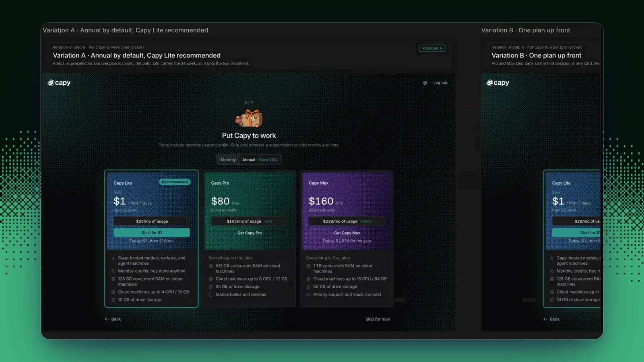Click the capy logo in Variation A
Image resolution: width=644 pixels, height=362 pixels.
59,83
